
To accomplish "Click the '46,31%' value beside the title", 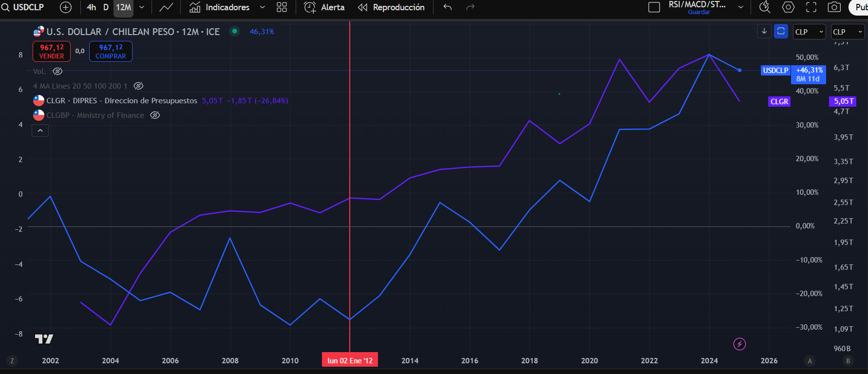I will pyautogui.click(x=262, y=32).
